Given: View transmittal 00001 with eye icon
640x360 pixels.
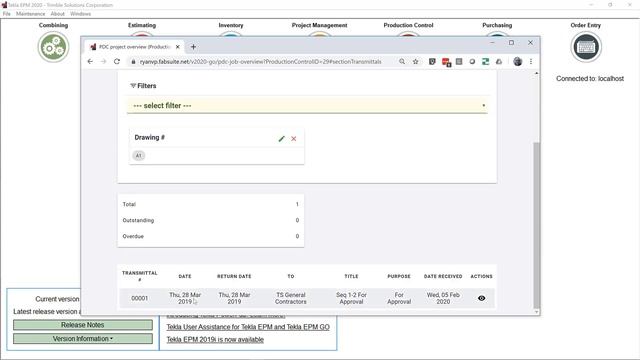Looking at the screenshot, I should click(482, 298).
